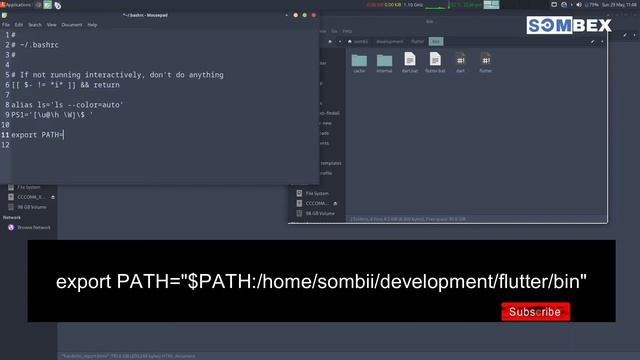Open the Help menu in file manager
This screenshot has width=640, height=360.
[x=347, y=31]
